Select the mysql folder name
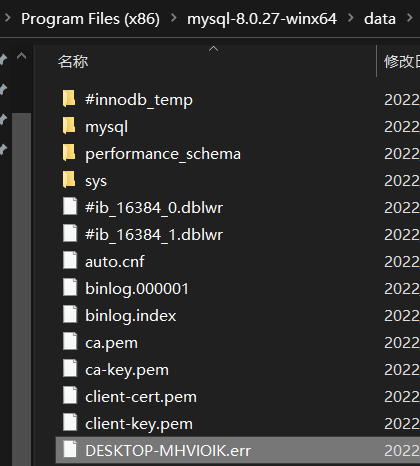Screen dimensions: 420x466 click(x=106, y=128)
